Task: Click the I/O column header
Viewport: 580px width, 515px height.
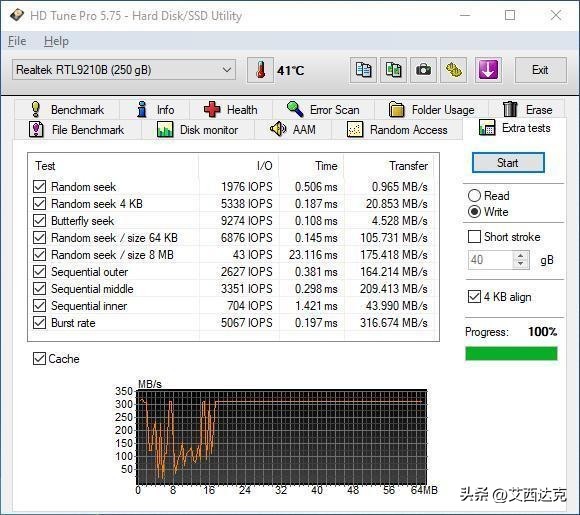Action: click(265, 166)
